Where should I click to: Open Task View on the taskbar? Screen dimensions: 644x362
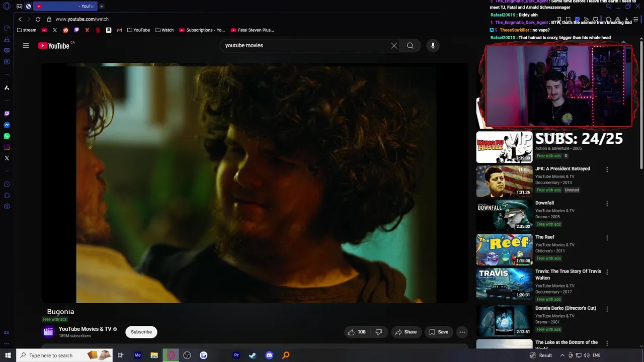click(x=121, y=355)
